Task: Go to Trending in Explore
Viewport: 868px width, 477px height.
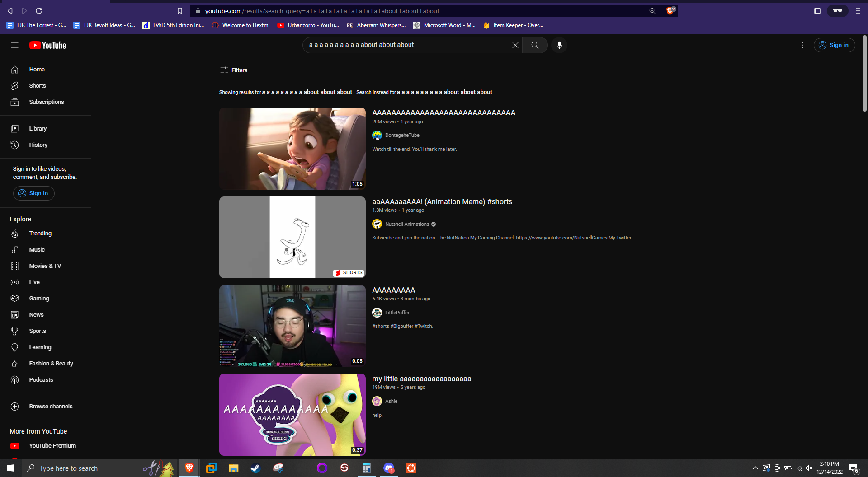Action: [x=40, y=234]
